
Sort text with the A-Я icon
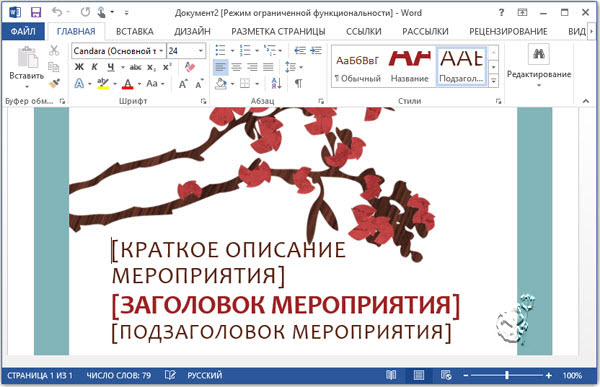(276, 83)
